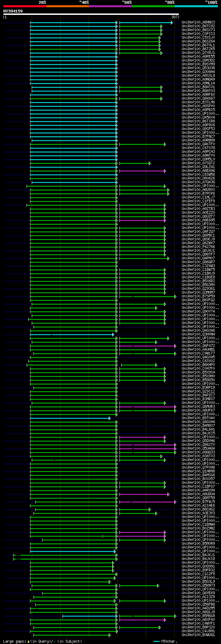This screenshot has height=644, width=221.
Task: Click the UniRef100_B5M6G8 label
Action: 198,616
